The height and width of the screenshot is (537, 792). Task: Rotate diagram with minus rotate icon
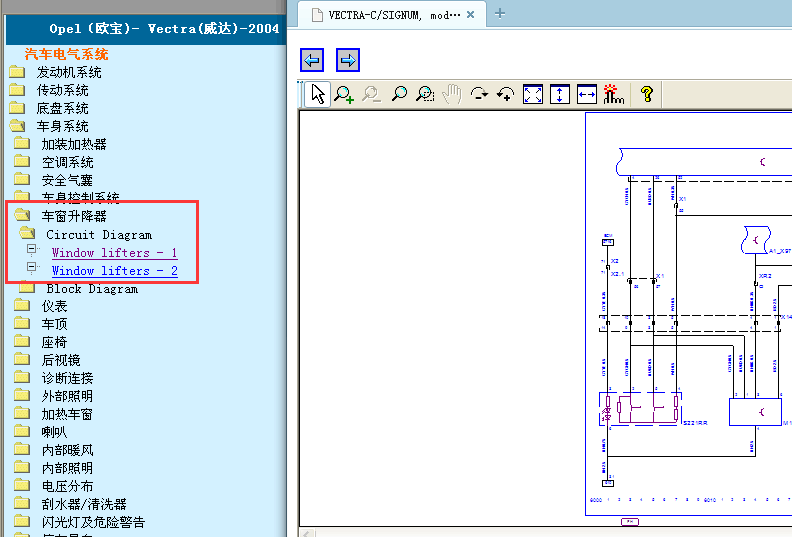[x=479, y=94]
